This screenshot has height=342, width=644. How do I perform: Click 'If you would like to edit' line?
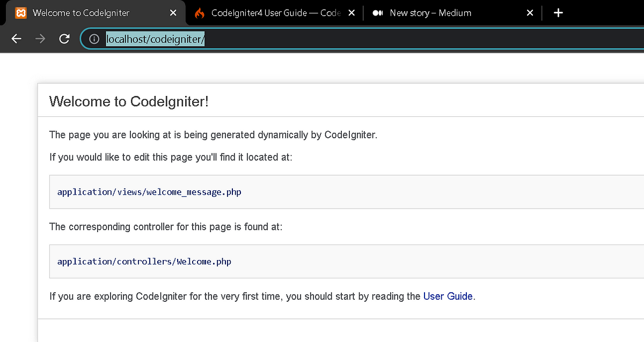click(171, 158)
